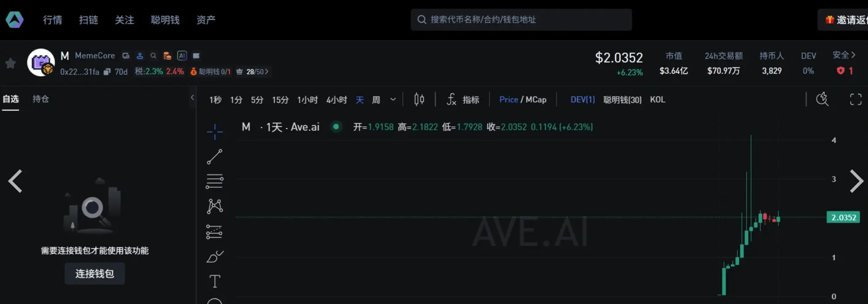Screen dimensions: 868x304
Task: Collapse the left side panel
Action: tap(193, 98)
